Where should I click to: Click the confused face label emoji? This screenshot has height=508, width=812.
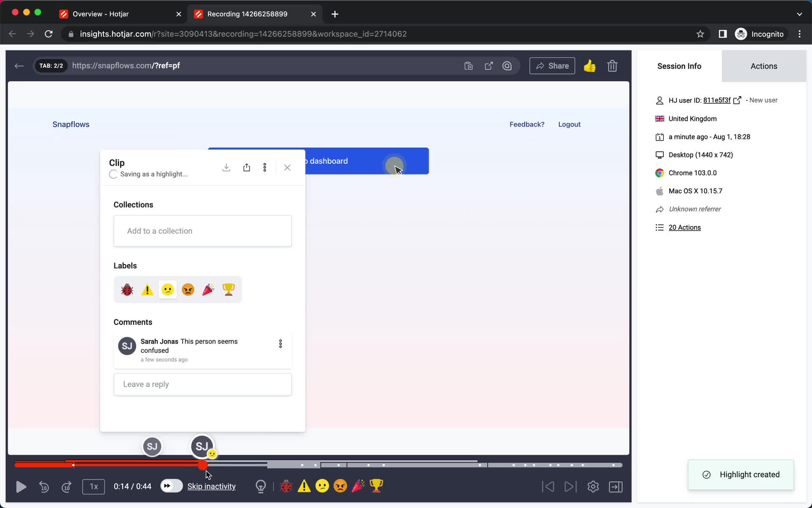tap(168, 289)
